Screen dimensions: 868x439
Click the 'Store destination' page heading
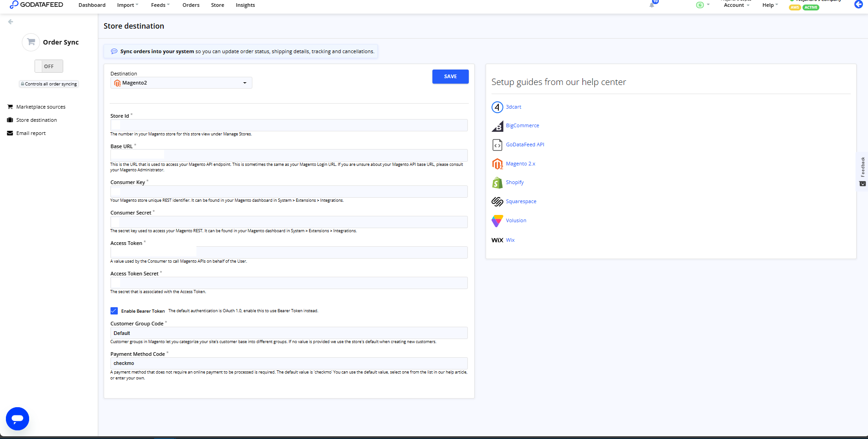click(134, 26)
